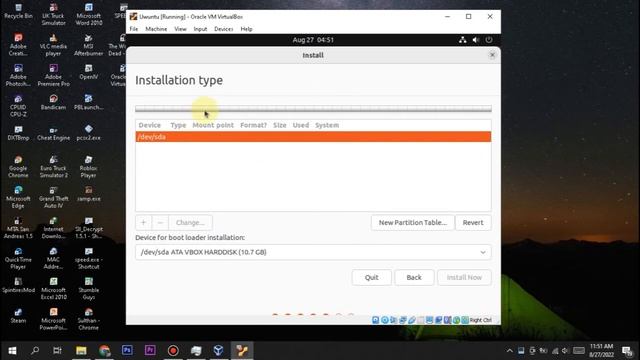640x360 pixels.
Task: Open MTA San Andreas 1.5 desktop shortcut
Action: 18,228
